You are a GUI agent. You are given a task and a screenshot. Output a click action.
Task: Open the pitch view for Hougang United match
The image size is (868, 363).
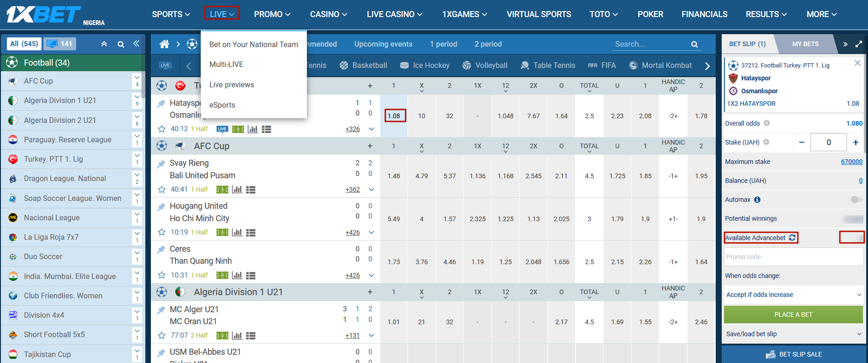[222, 232]
